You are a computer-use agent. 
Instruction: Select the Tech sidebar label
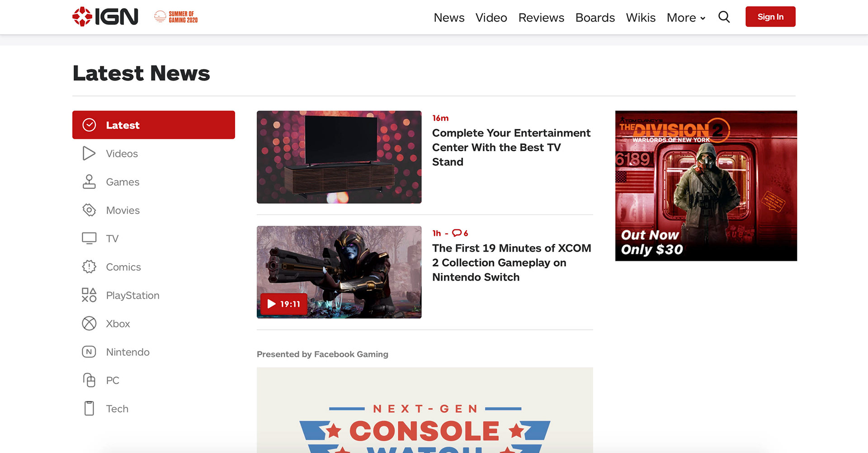pyautogui.click(x=117, y=409)
